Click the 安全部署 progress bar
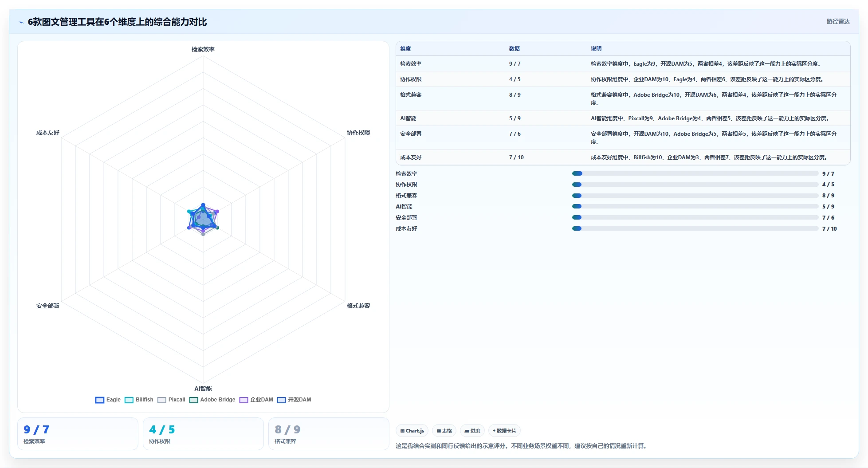The height and width of the screenshot is (468, 868). tap(695, 218)
